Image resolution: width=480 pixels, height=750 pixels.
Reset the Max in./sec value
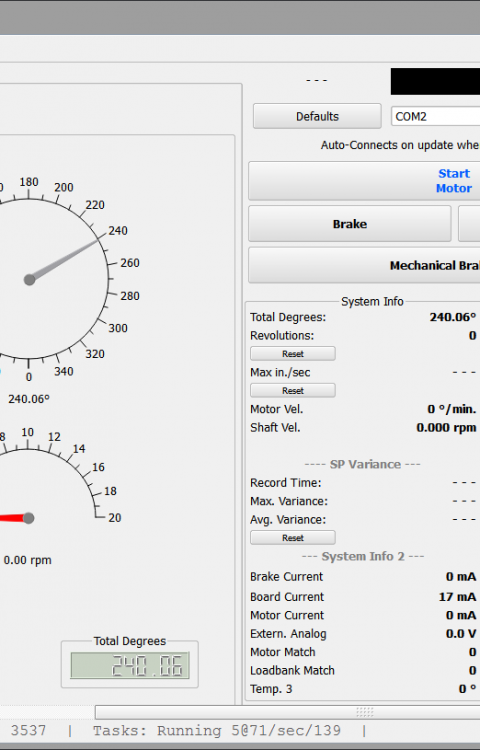[x=293, y=390]
